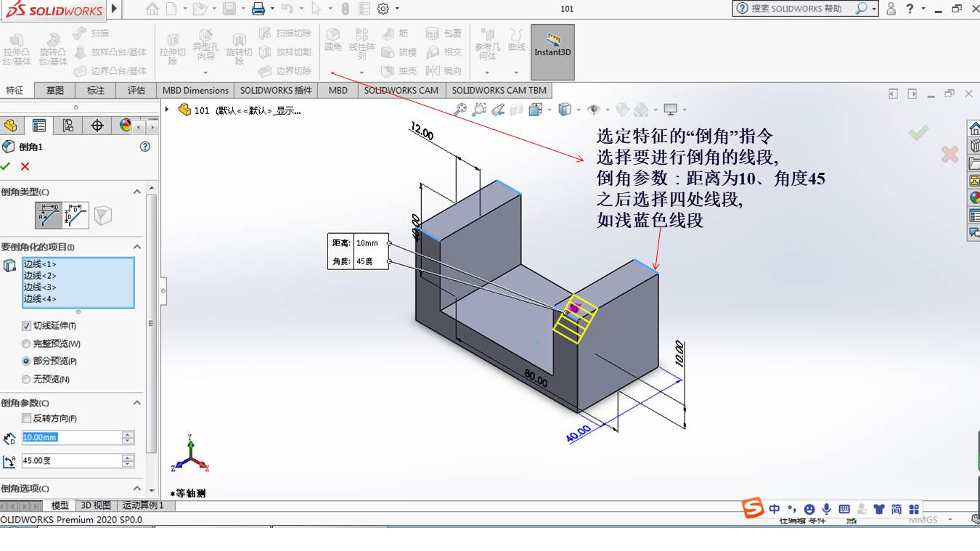
Task: Open DisplayManager color ball tab icon
Action: coord(125,126)
